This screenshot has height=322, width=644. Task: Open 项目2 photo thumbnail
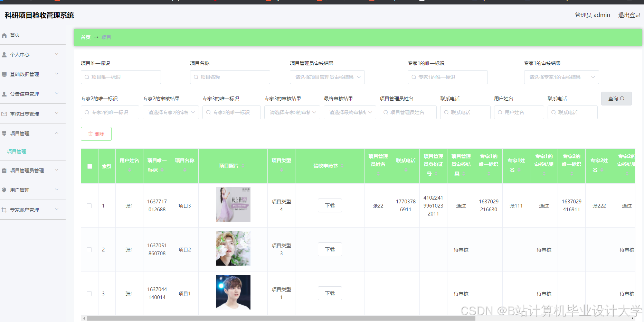[x=233, y=248]
